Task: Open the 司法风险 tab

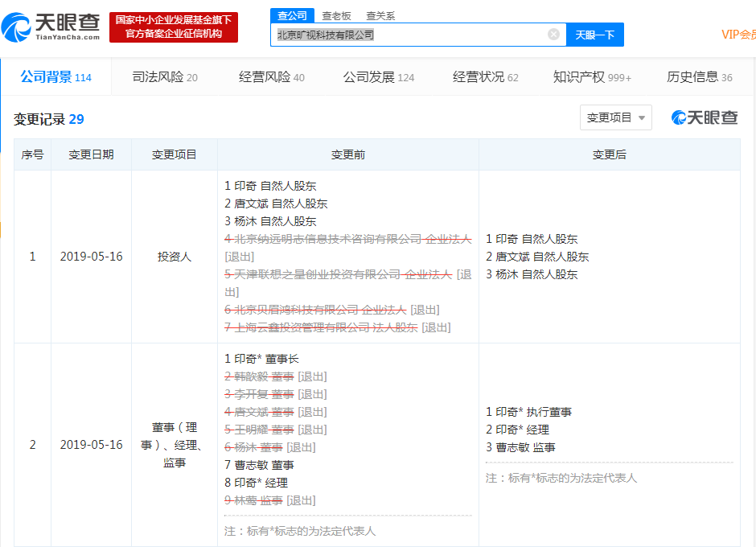Action: tap(164, 77)
